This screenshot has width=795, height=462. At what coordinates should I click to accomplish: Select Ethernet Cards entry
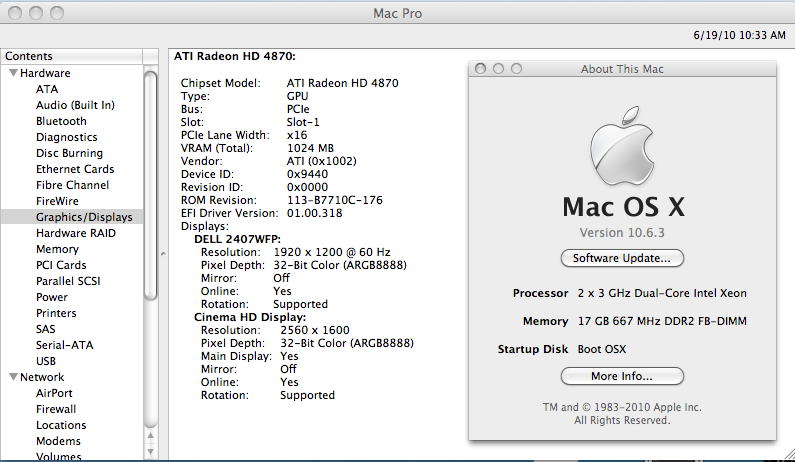pyautogui.click(x=75, y=169)
